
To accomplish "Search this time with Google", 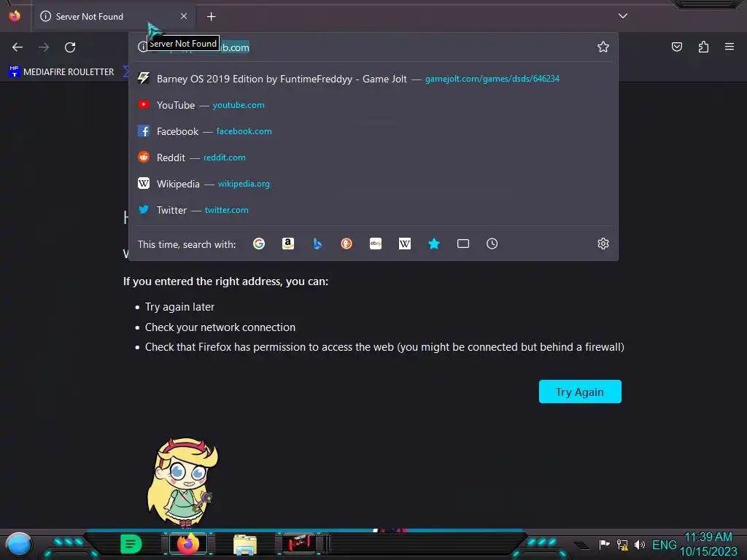I will [259, 244].
